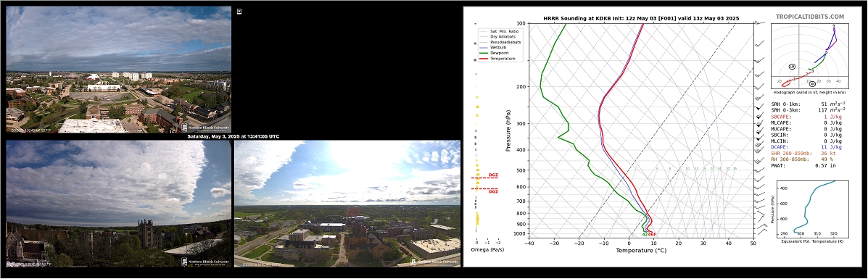The width and height of the screenshot is (868, 279).
Task: Click the Northern Illinois University logo on top webcam
Action: tap(205, 128)
